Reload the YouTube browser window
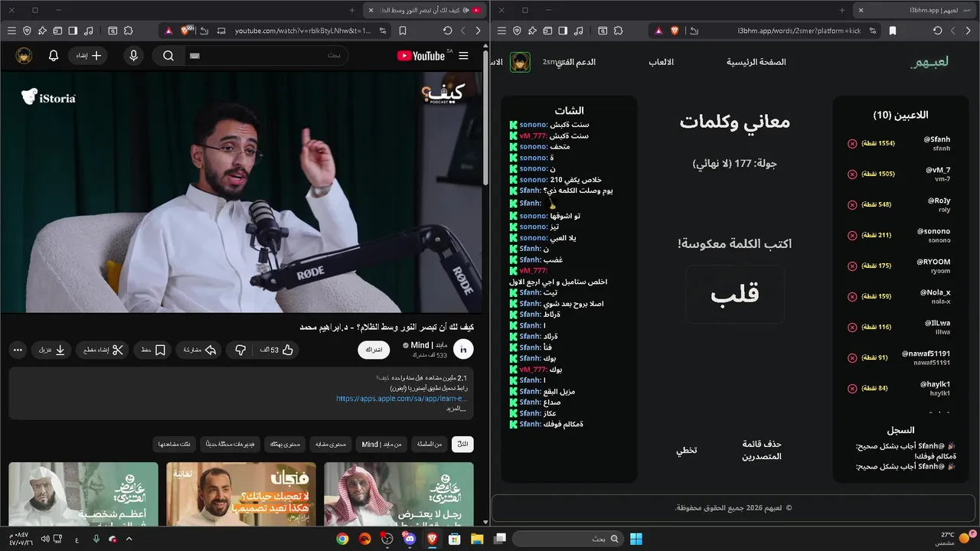 [x=448, y=31]
